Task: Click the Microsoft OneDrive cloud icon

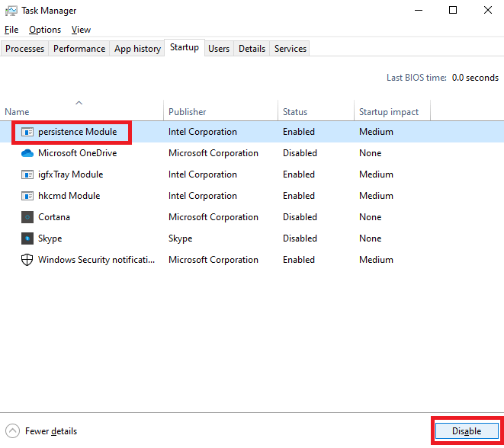Action: pos(27,153)
